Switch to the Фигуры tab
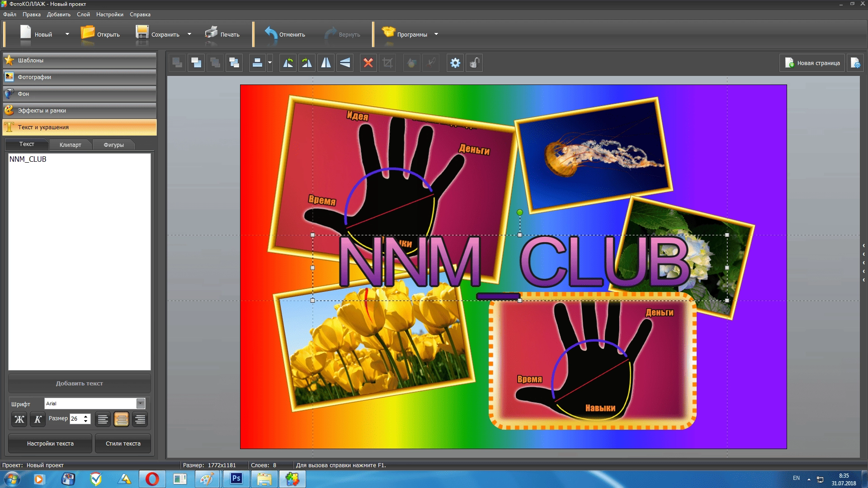The width and height of the screenshot is (868, 488). click(113, 145)
